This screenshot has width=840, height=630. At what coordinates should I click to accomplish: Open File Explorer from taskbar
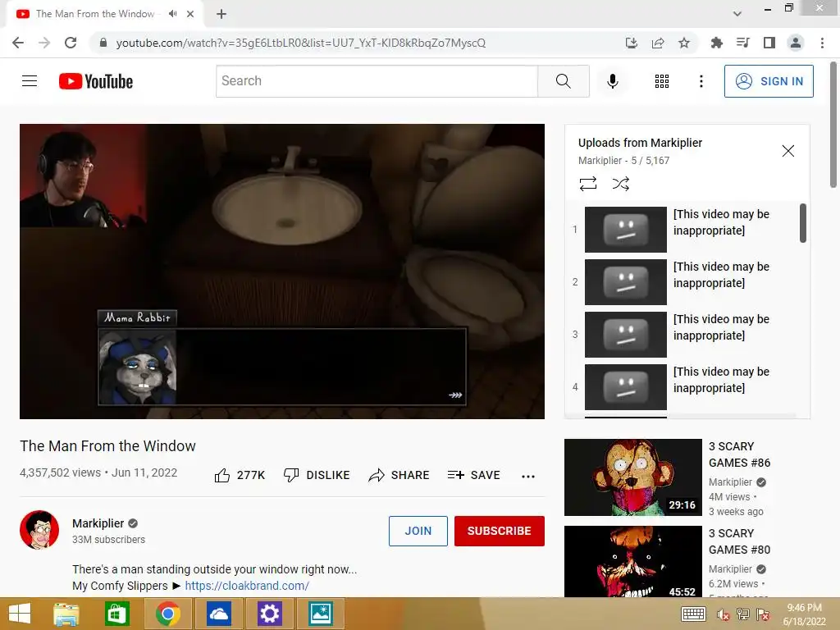click(x=66, y=614)
